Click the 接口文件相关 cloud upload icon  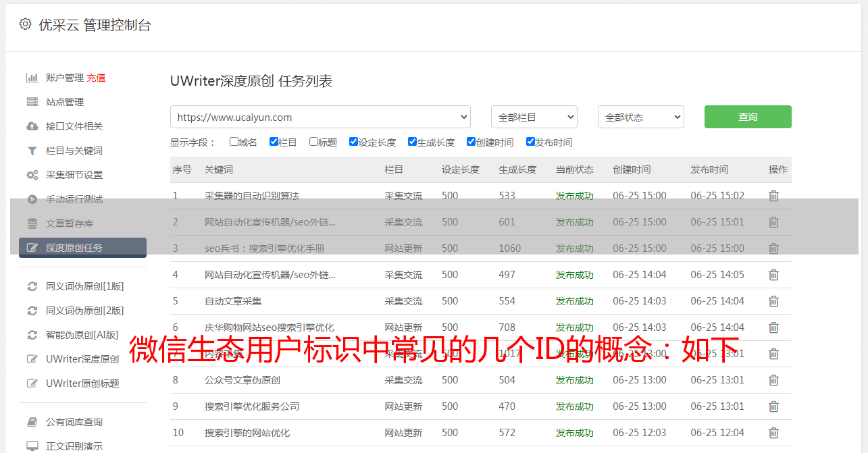click(x=32, y=126)
